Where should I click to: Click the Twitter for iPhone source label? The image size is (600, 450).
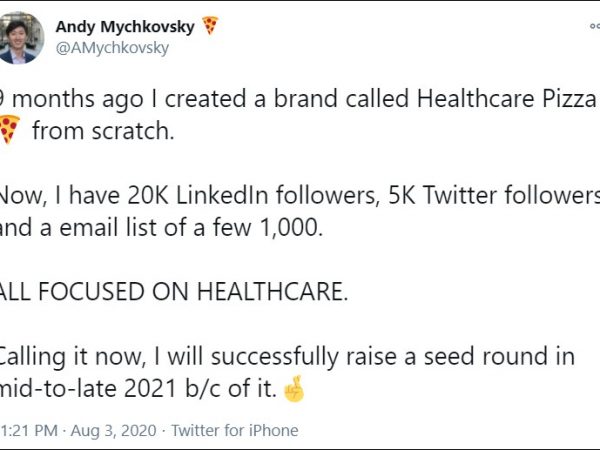click(235, 431)
